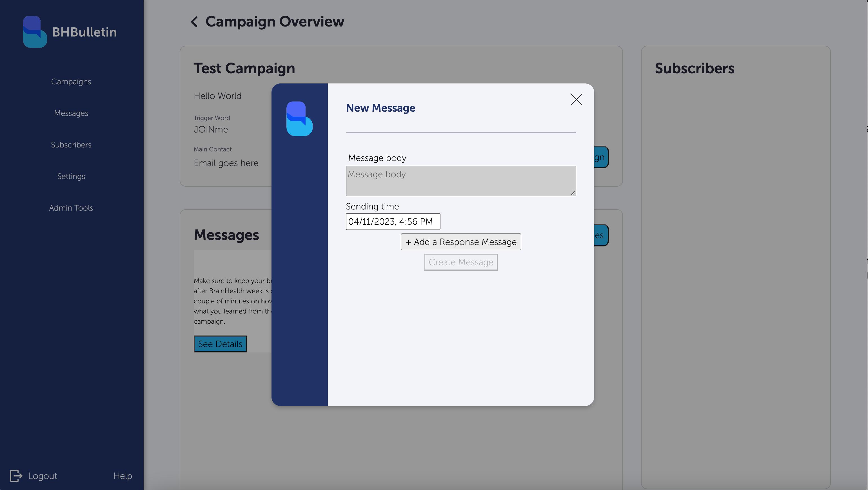This screenshot has height=490, width=868.
Task: Click the BHBulletin title text
Action: coord(84,32)
